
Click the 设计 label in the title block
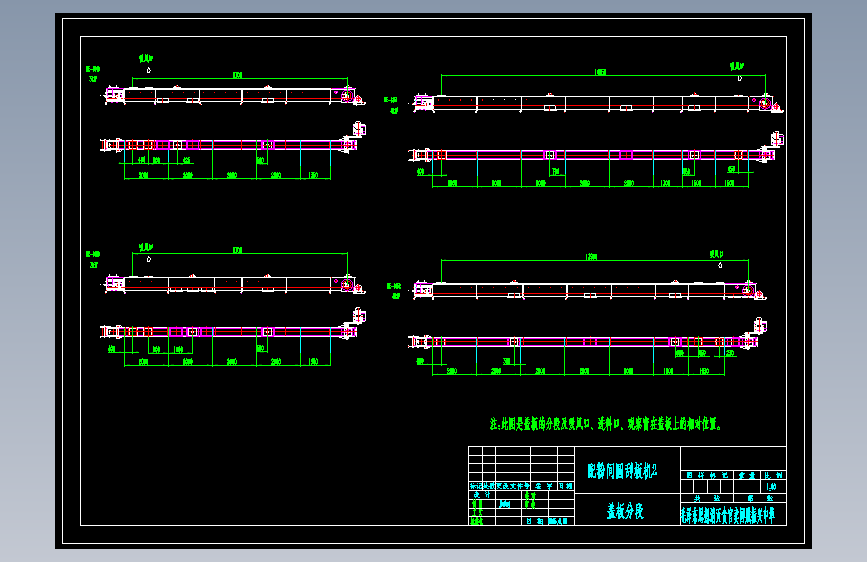coord(482,495)
